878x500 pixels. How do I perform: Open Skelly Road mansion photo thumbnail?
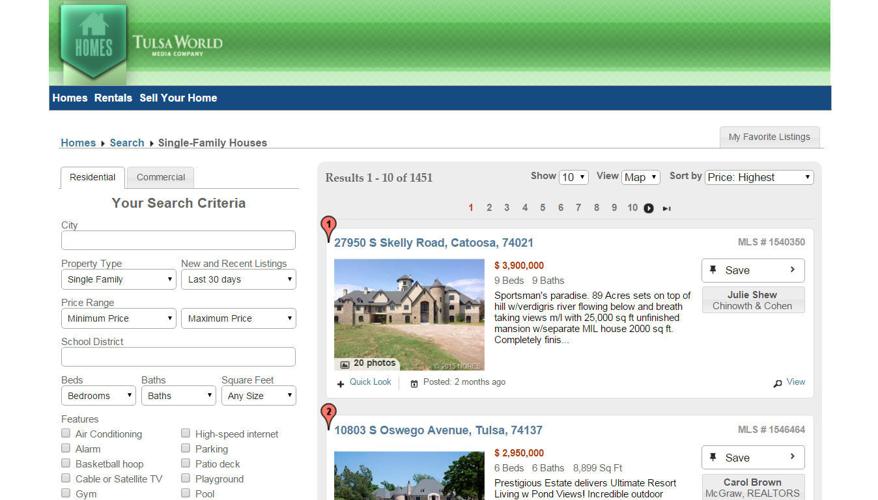click(x=409, y=314)
